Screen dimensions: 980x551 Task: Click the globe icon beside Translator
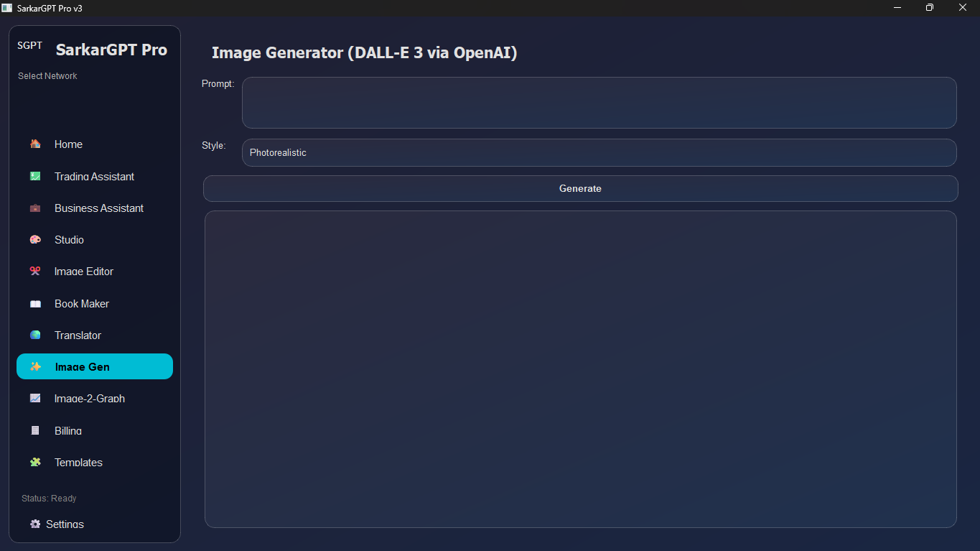point(35,335)
